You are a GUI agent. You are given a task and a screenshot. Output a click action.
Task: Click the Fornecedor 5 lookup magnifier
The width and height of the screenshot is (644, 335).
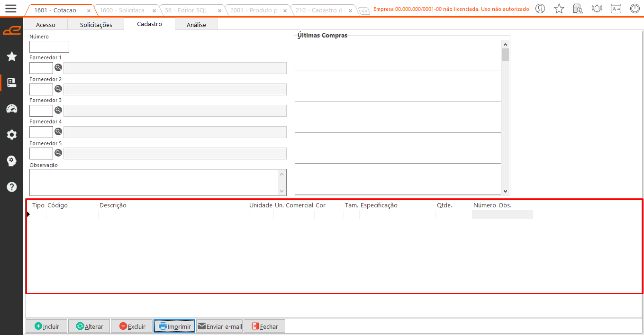(x=58, y=153)
